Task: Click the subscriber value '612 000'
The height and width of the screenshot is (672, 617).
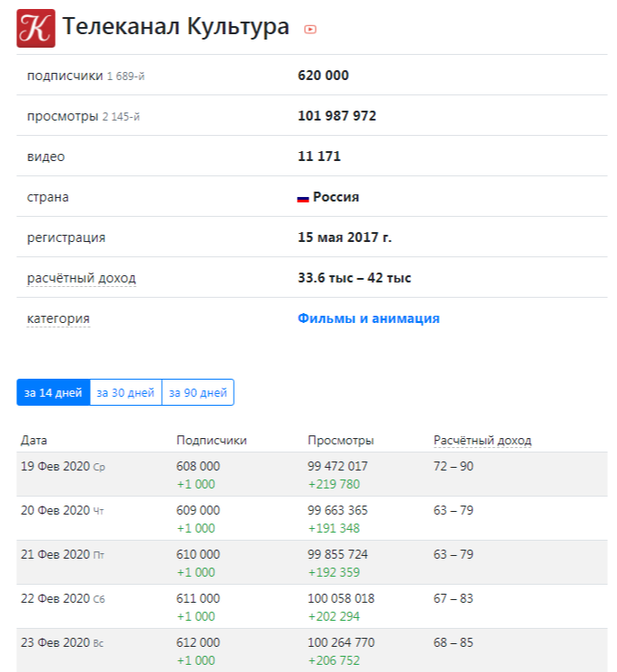Action: (x=198, y=642)
